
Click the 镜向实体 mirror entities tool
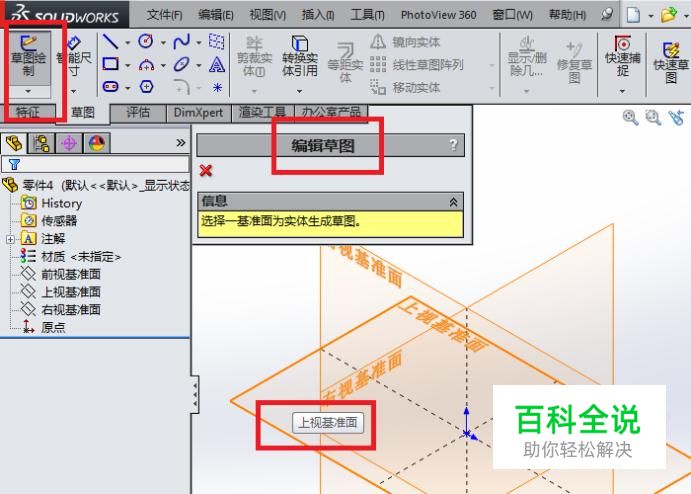click(x=405, y=42)
